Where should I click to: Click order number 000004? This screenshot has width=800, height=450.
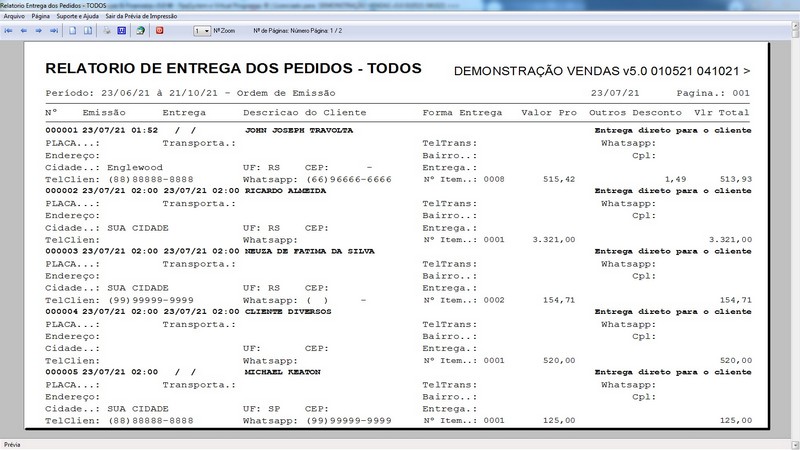click(61, 312)
